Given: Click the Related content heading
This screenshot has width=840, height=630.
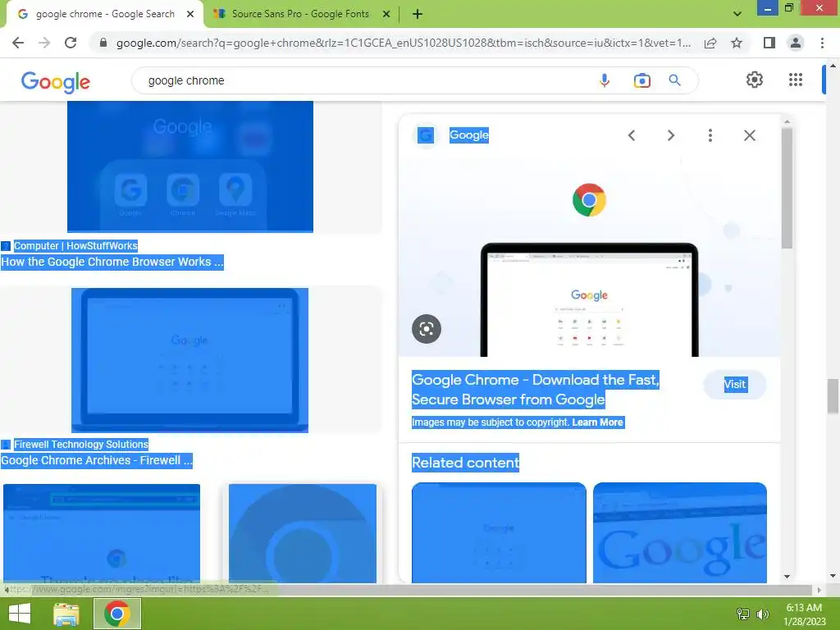Looking at the screenshot, I should 466,463.
